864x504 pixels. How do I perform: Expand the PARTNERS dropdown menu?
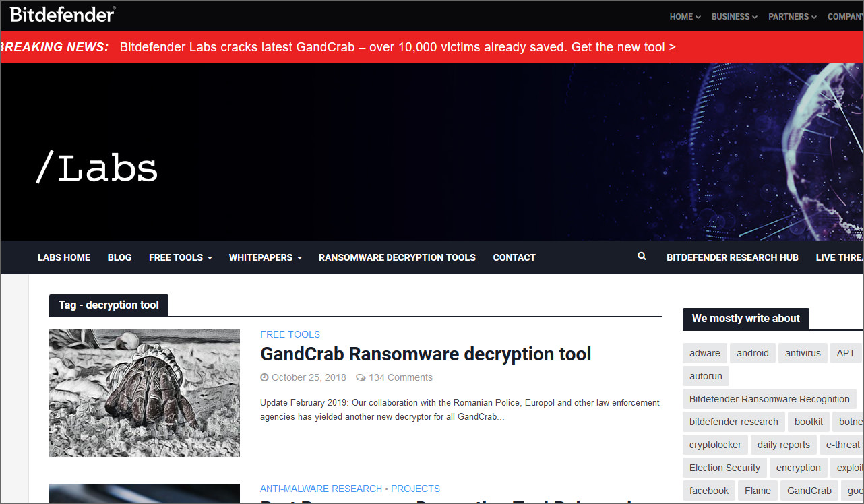click(793, 17)
